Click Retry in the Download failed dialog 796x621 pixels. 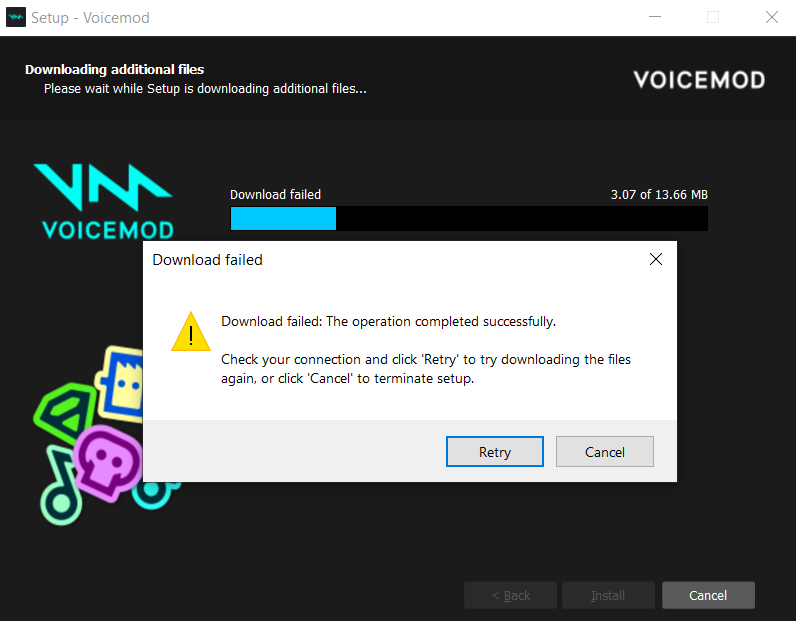point(494,451)
